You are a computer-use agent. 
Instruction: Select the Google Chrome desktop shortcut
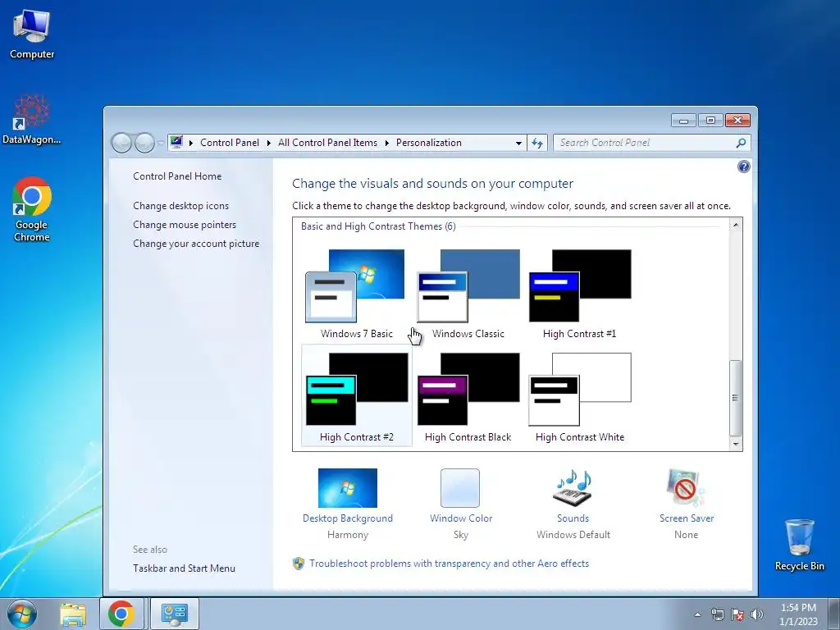[32, 209]
